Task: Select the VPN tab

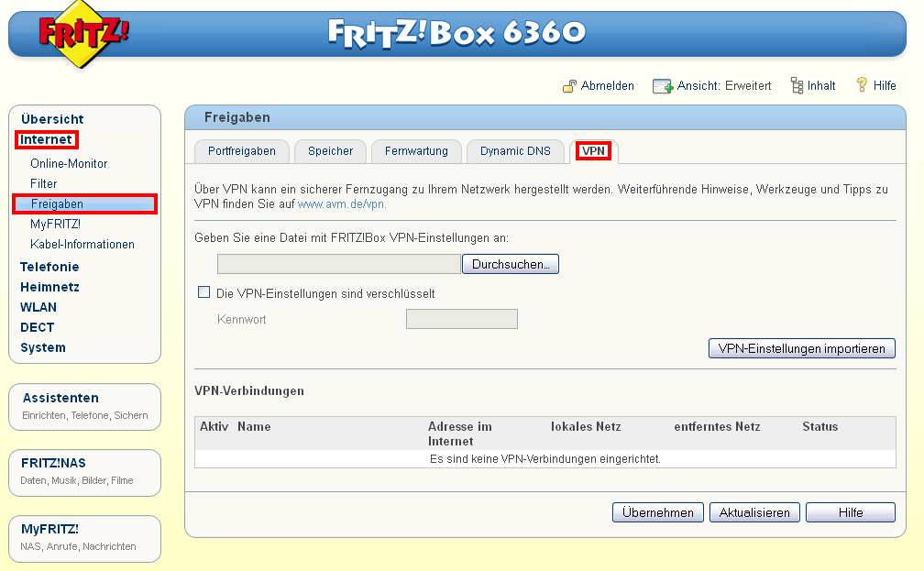Action: point(593,151)
